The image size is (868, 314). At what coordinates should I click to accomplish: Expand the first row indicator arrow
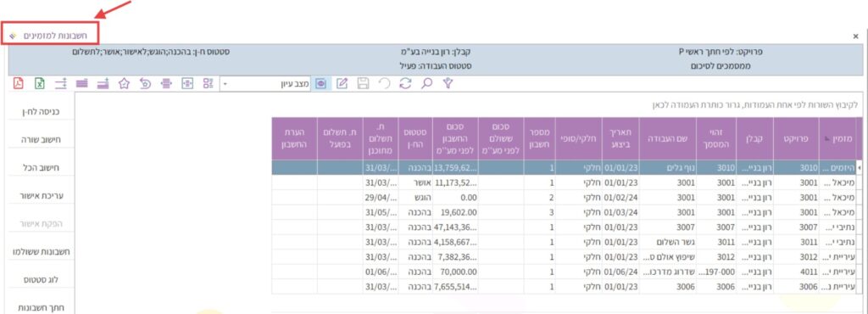click(x=859, y=168)
